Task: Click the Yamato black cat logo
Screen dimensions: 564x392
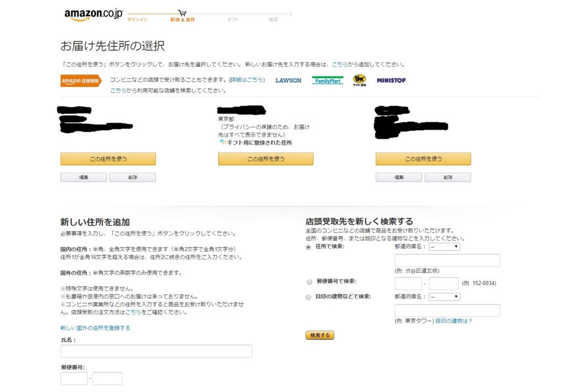Action: [359, 80]
